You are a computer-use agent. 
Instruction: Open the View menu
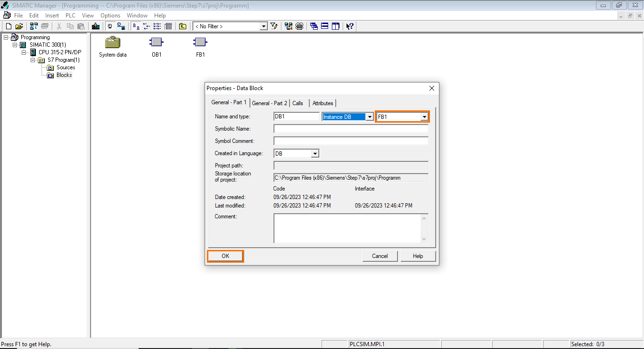click(x=88, y=16)
